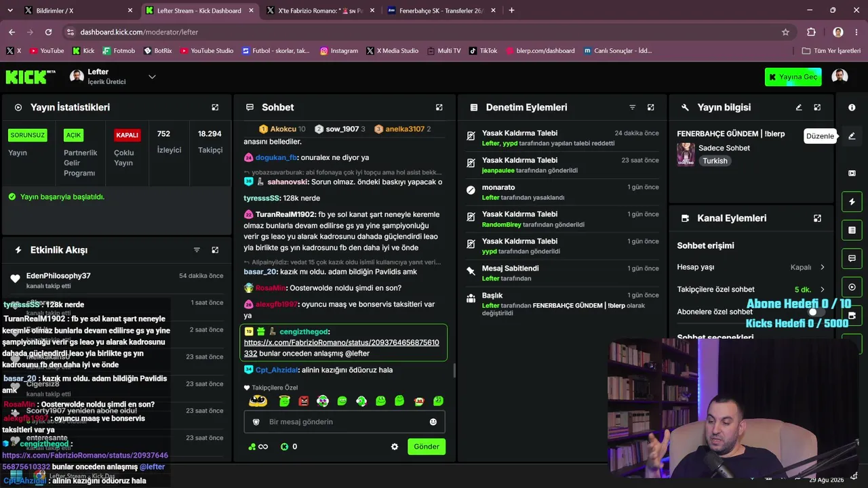Click the Yayına Geç button
The image size is (868, 488).
(793, 77)
